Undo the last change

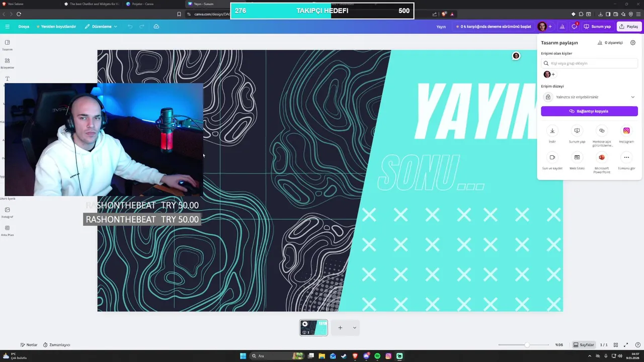pyautogui.click(x=130, y=27)
